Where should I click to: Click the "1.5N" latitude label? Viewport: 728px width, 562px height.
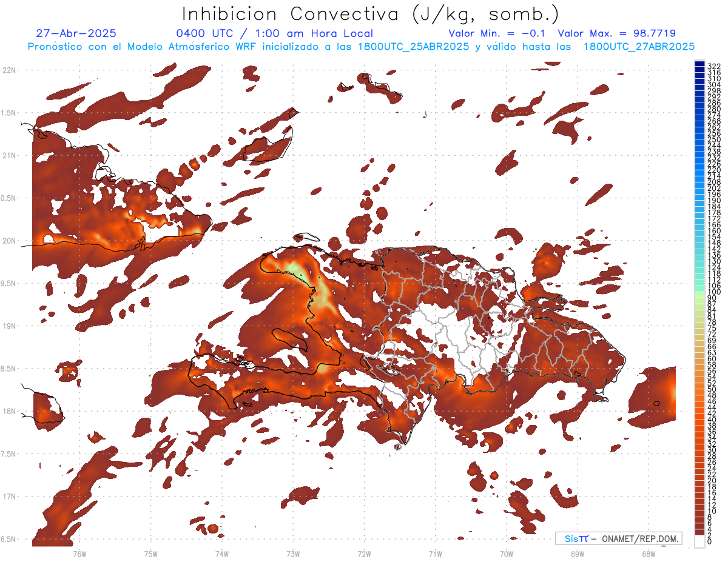tap(9, 113)
